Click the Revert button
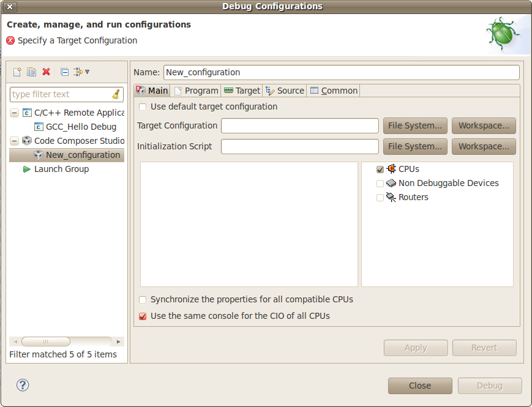The height and width of the screenshot is (407, 532). (484, 348)
